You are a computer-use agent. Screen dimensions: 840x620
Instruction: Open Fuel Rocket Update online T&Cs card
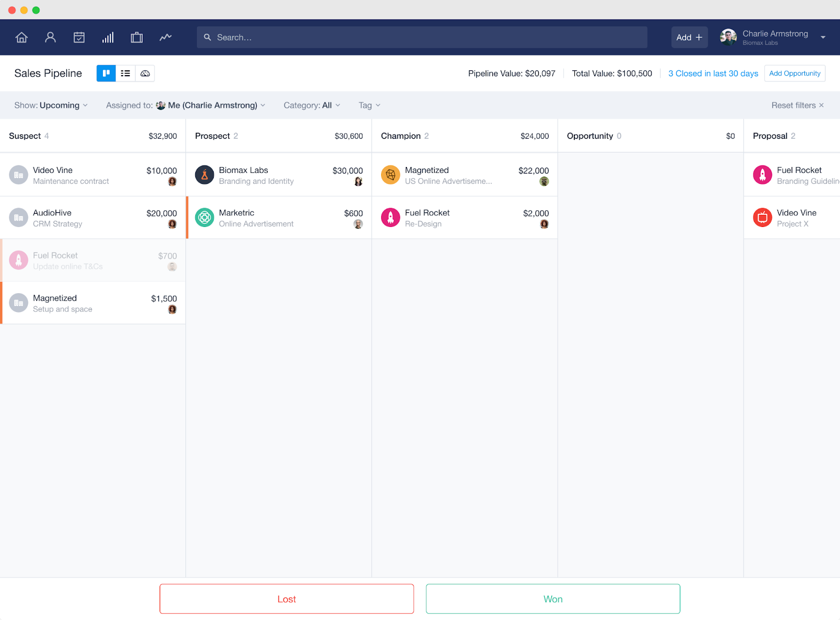(x=93, y=260)
